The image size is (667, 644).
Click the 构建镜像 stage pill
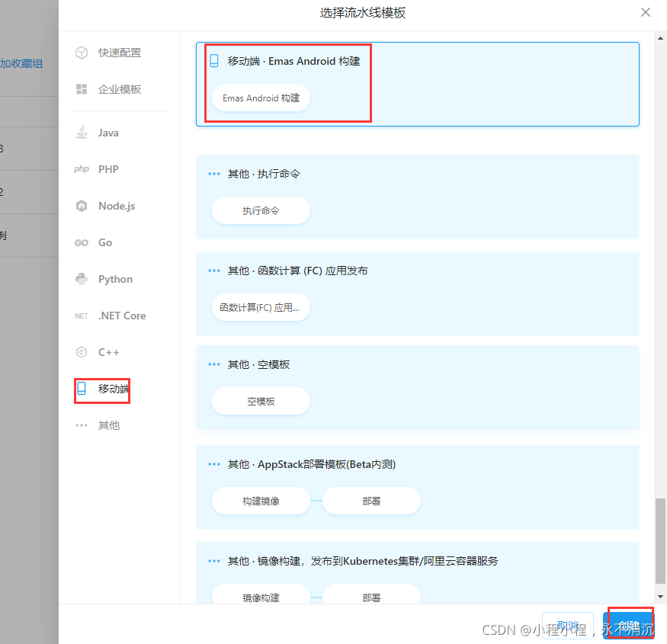tap(261, 501)
